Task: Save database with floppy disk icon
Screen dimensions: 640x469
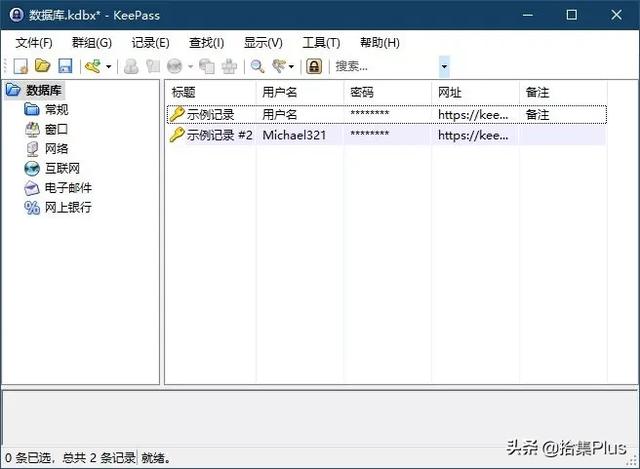Action: pyautogui.click(x=65, y=66)
